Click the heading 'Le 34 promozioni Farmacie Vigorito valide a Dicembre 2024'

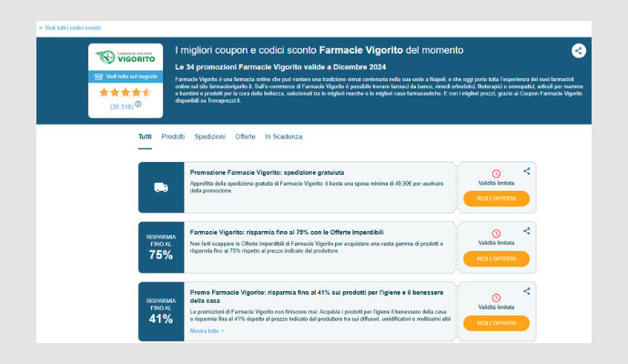(x=280, y=66)
